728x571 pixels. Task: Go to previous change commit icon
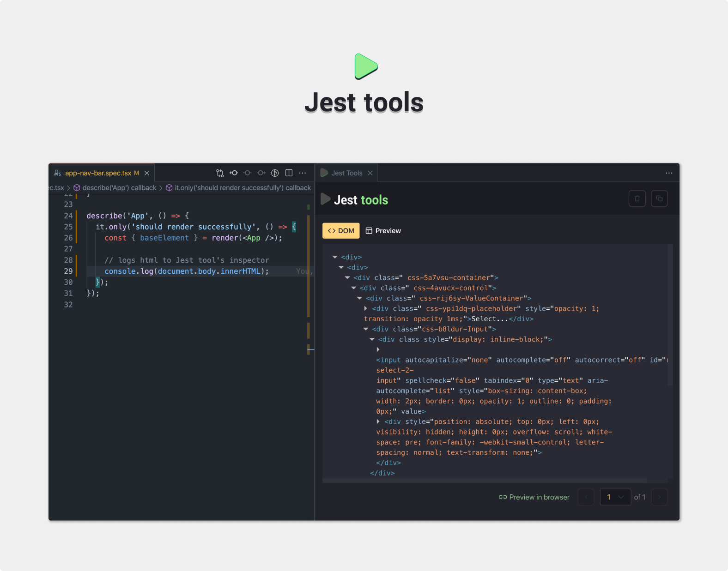point(234,173)
